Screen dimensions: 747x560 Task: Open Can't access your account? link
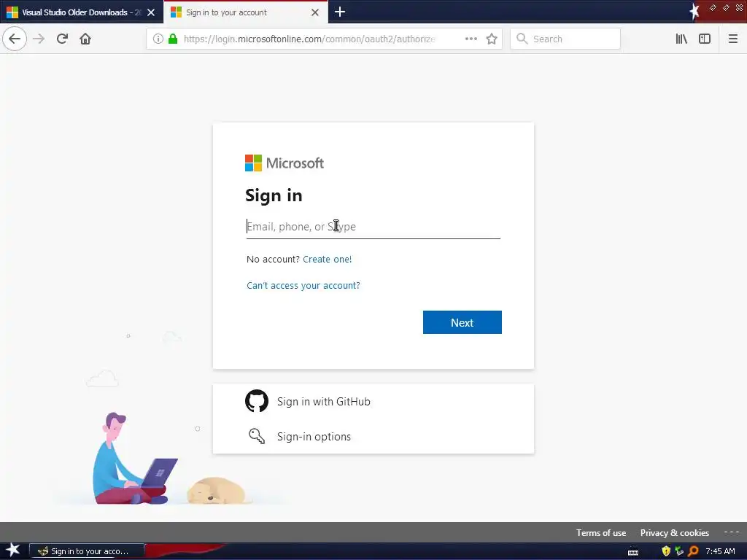(303, 285)
